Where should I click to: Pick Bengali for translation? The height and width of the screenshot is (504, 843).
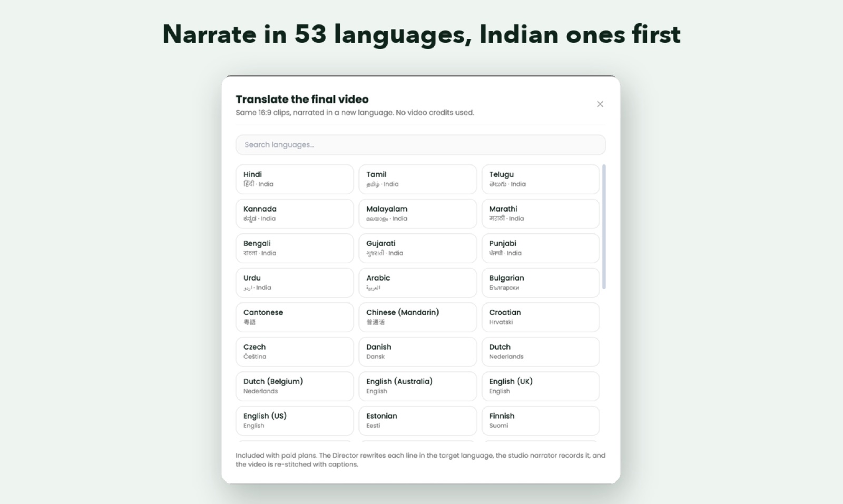coord(295,248)
